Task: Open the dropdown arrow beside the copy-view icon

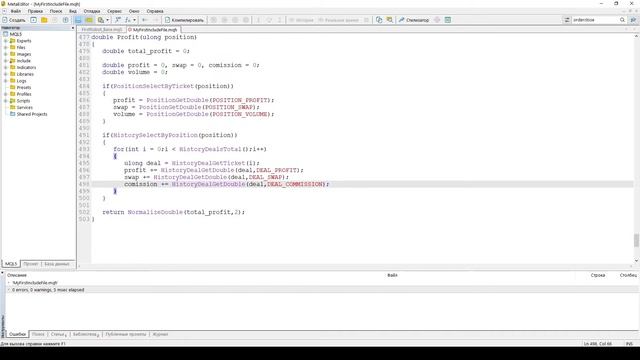Action: (x=107, y=20)
